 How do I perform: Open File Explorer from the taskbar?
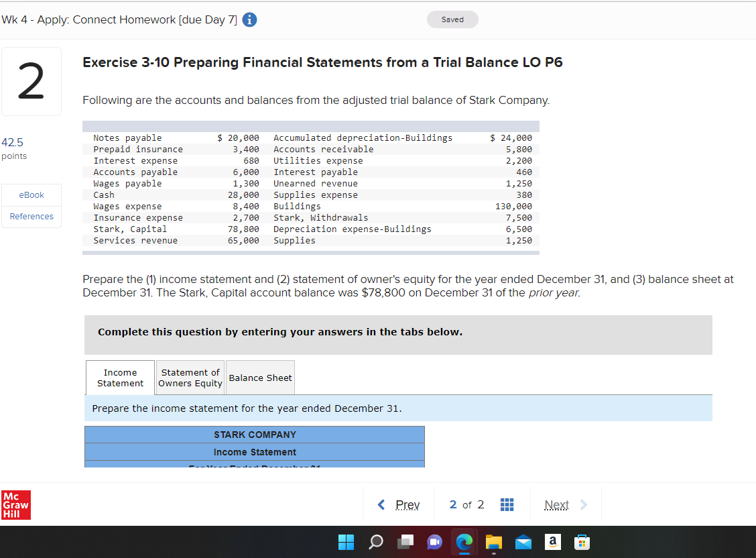click(494, 542)
